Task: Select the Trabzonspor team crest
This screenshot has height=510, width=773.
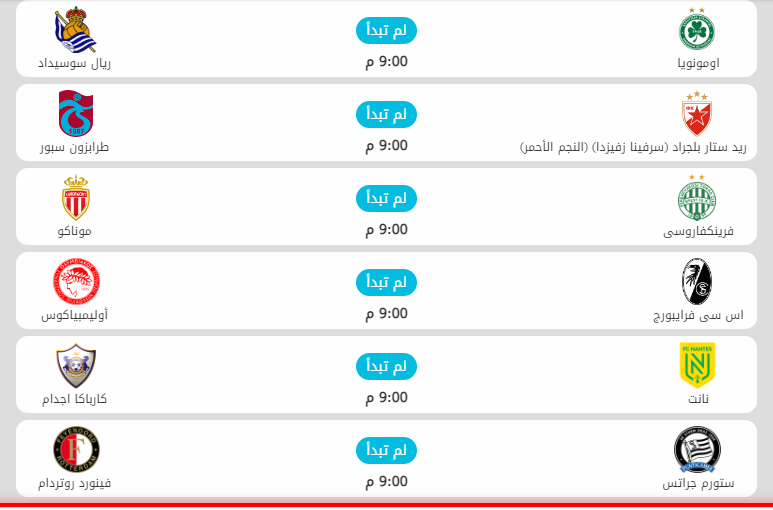Action: pyautogui.click(x=75, y=113)
